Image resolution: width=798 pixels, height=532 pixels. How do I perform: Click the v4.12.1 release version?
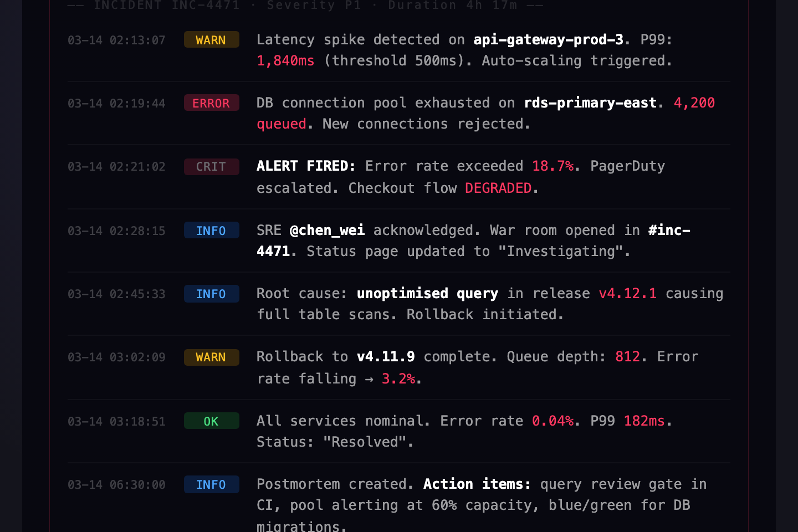tap(627, 294)
